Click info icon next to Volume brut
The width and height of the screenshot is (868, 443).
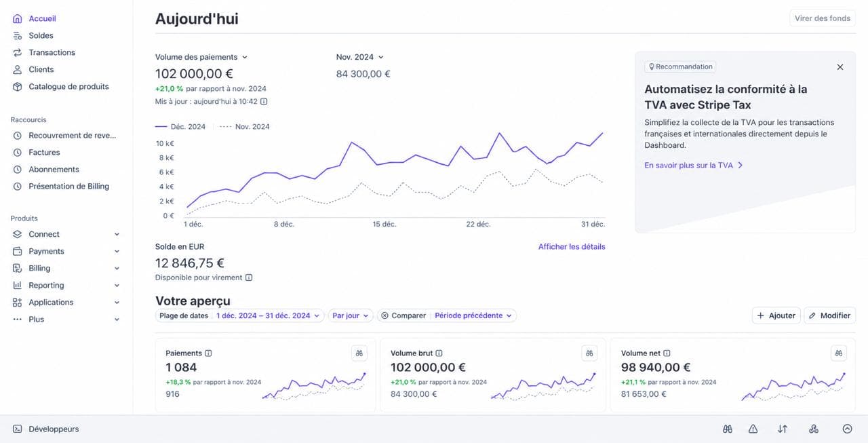click(x=439, y=353)
